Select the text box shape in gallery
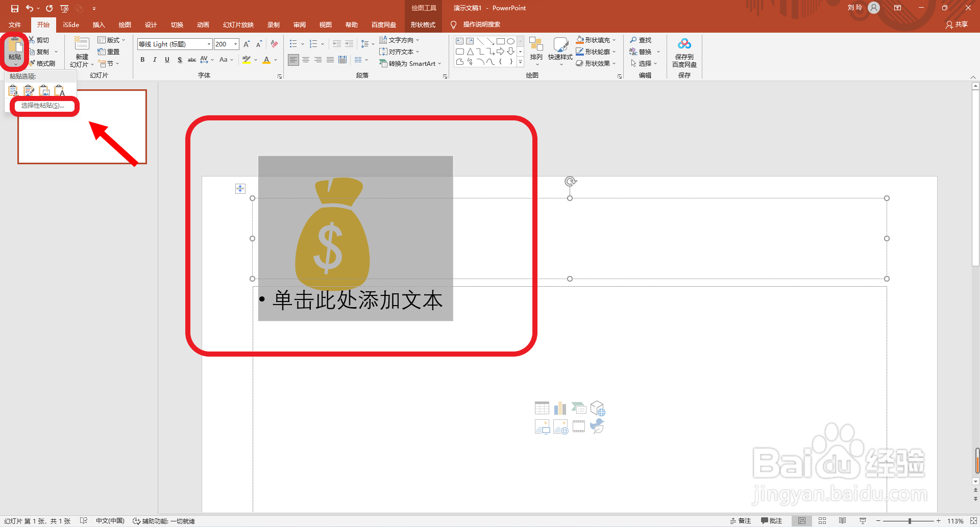 click(460, 41)
